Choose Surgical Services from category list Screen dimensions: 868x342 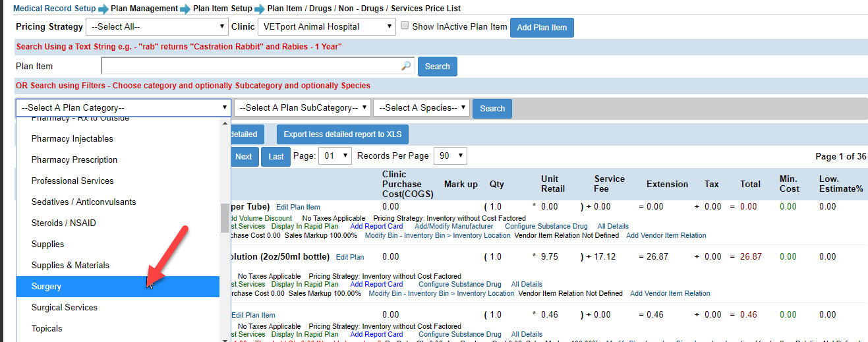(x=118, y=307)
